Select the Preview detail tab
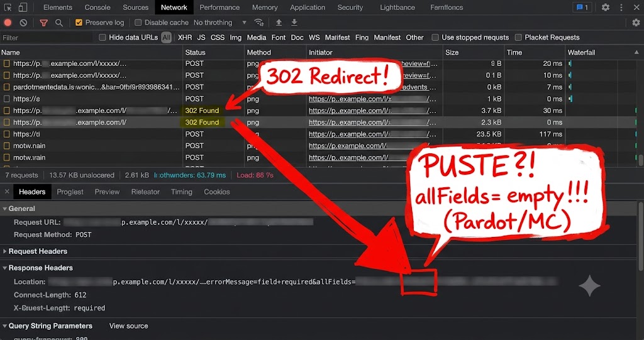Screen dimensions: 644x340 107,192
